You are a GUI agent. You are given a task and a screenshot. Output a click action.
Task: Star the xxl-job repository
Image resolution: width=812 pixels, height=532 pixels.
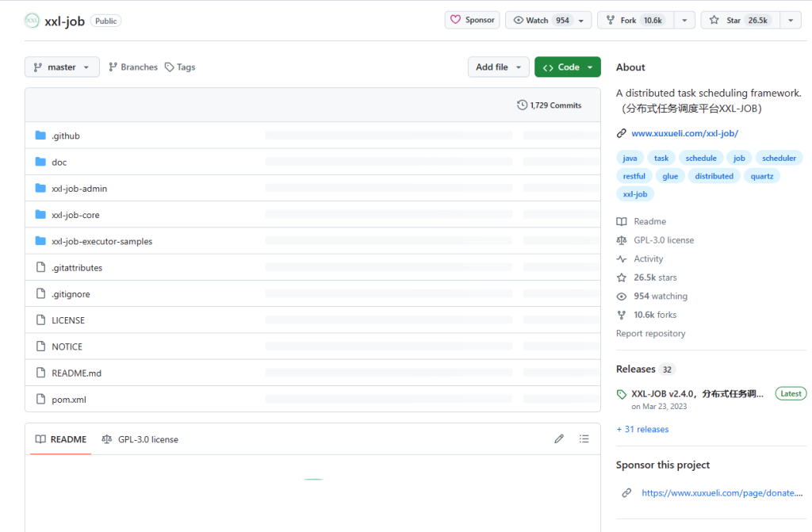click(x=741, y=20)
